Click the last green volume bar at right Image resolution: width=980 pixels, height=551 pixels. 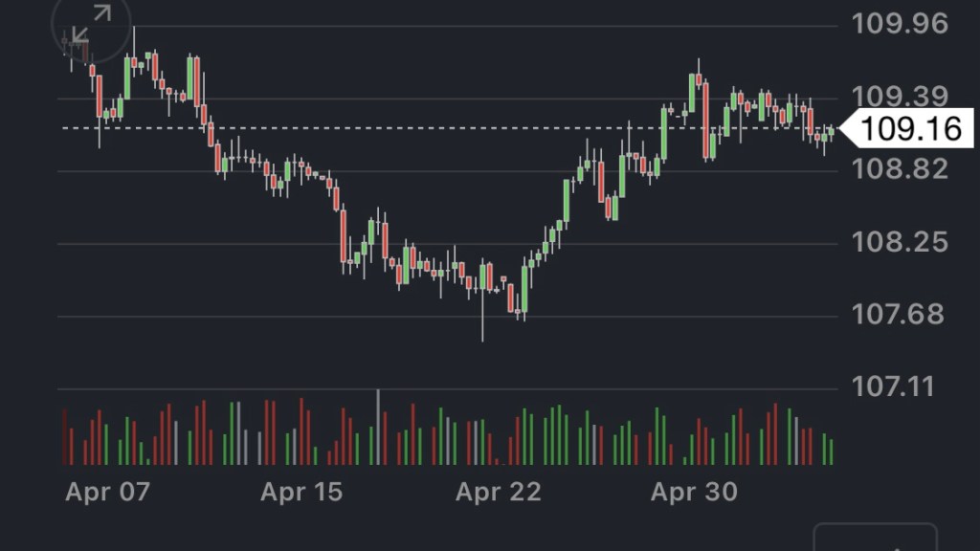click(x=831, y=452)
